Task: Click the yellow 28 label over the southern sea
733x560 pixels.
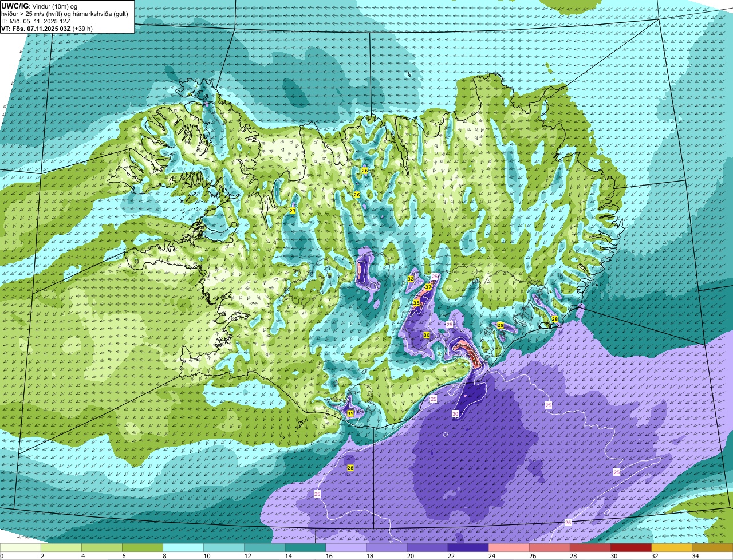Action: pos(350,468)
